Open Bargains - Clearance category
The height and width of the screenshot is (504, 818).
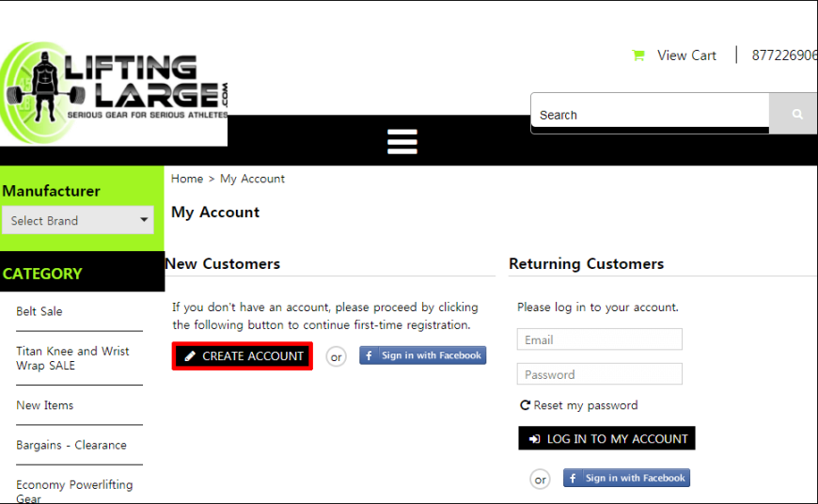(x=71, y=445)
